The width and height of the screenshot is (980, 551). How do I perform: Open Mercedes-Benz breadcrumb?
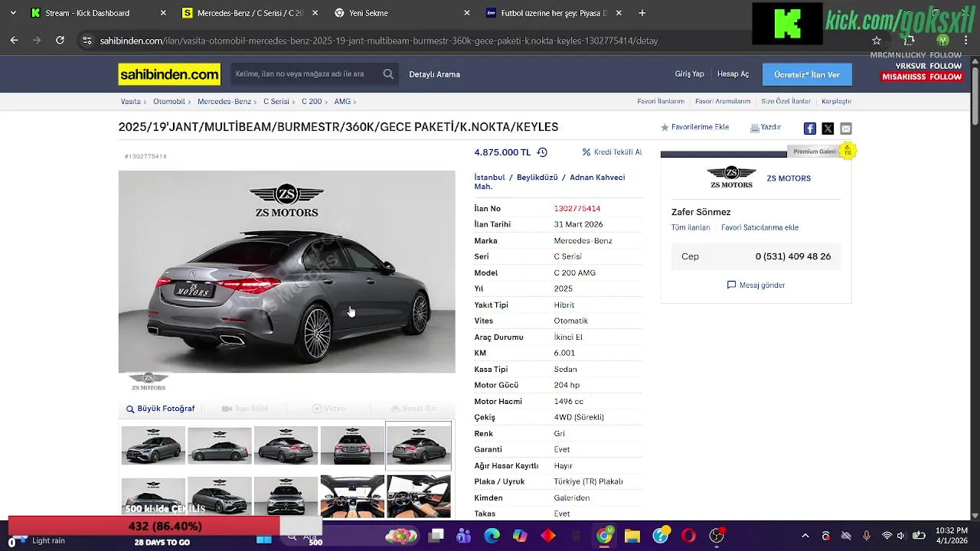click(224, 101)
